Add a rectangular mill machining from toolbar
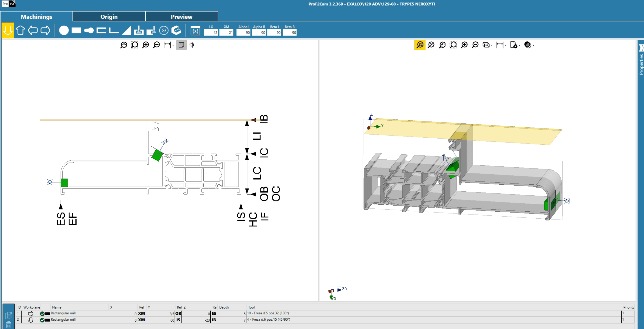 (x=76, y=31)
